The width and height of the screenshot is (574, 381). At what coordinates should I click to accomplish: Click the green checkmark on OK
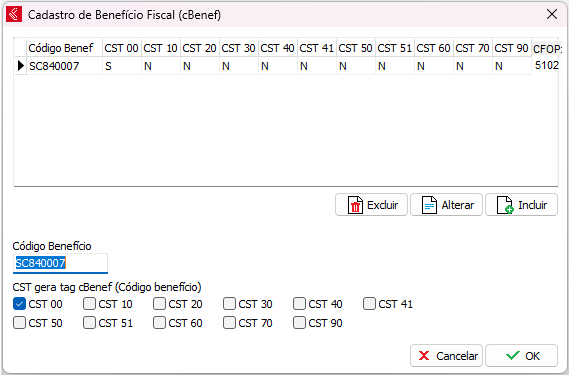[512, 356]
